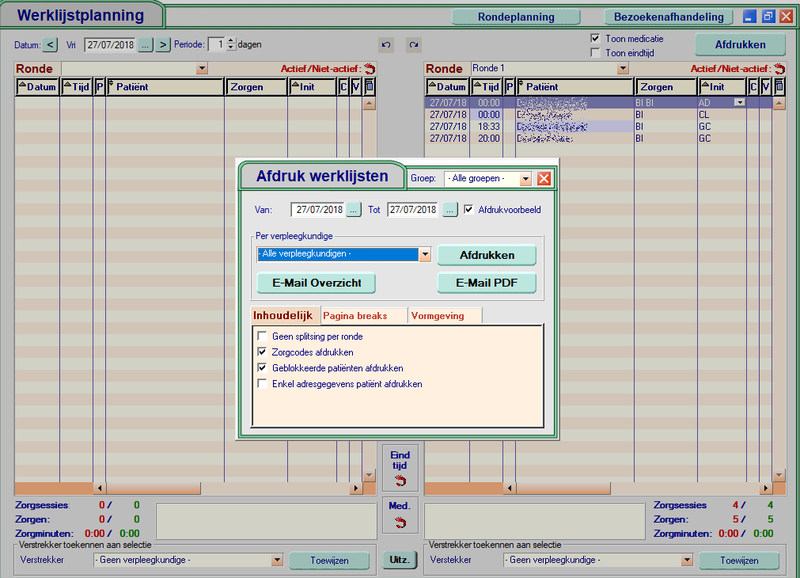Open calendar picker next to Van date
Screen dimensions: 800x578
(x=354, y=210)
